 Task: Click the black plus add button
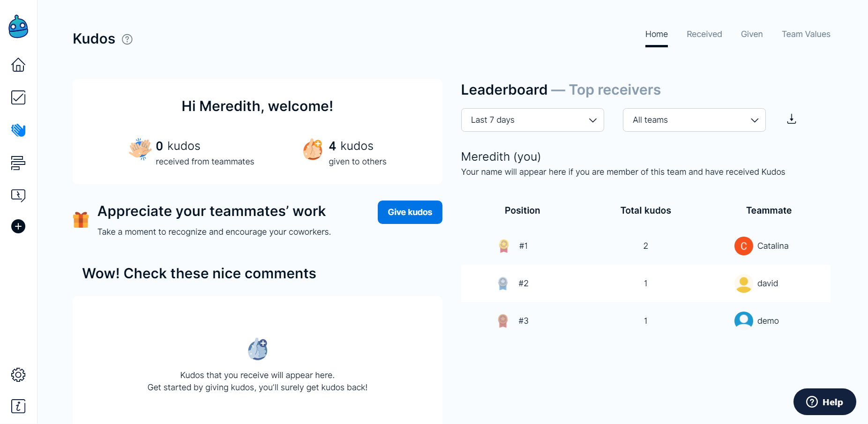coord(18,226)
